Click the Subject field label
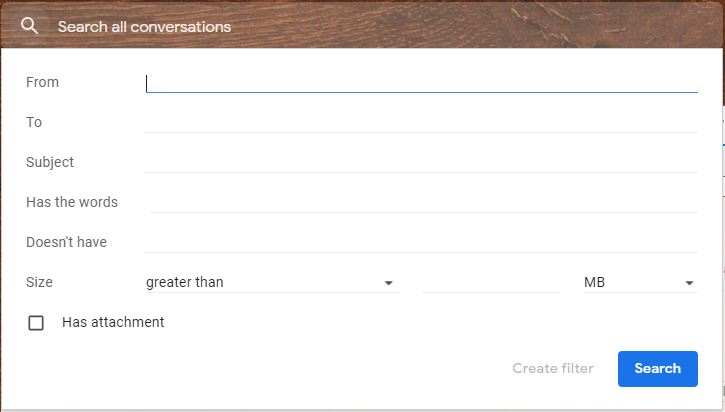 click(x=50, y=162)
